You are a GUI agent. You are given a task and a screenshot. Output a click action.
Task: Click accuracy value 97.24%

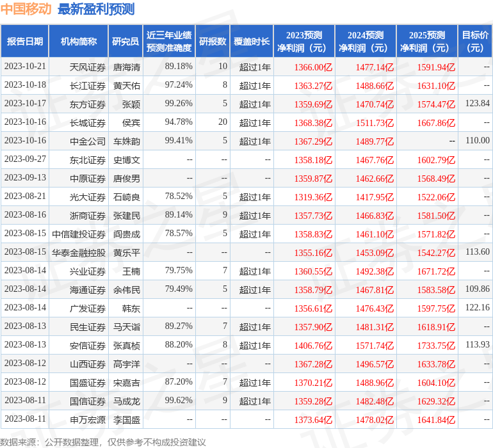click(x=179, y=85)
